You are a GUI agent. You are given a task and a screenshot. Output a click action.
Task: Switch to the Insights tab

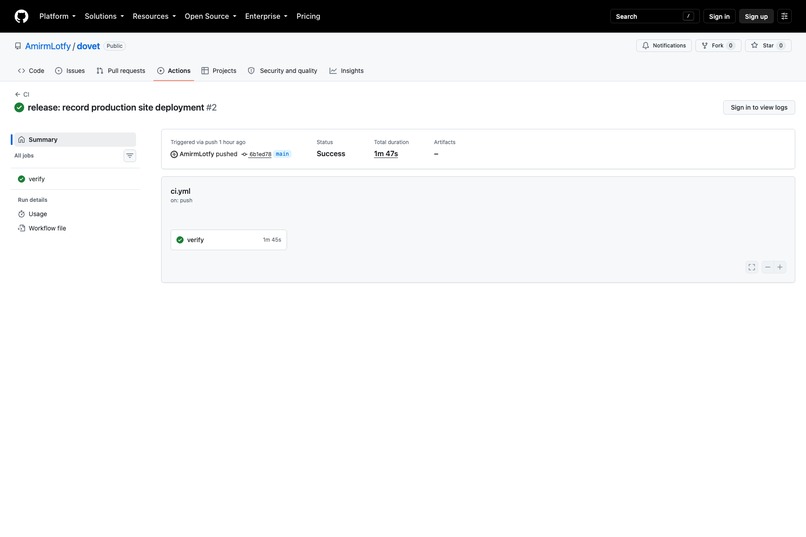point(346,71)
